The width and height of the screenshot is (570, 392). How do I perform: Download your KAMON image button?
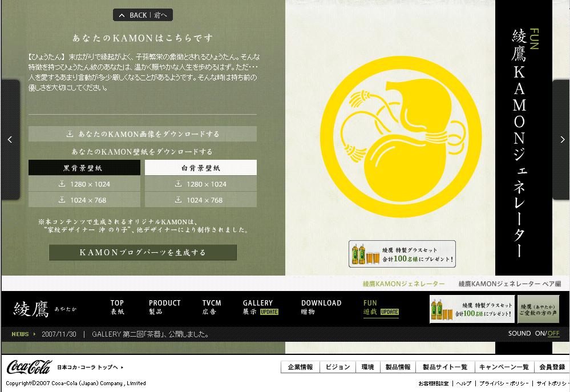coord(143,134)
